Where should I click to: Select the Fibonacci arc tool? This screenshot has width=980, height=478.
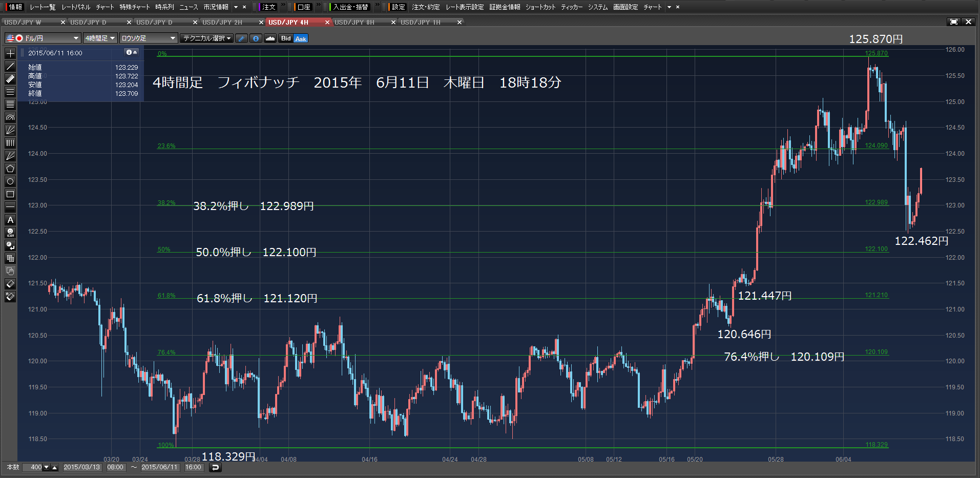tap(10, 117)
